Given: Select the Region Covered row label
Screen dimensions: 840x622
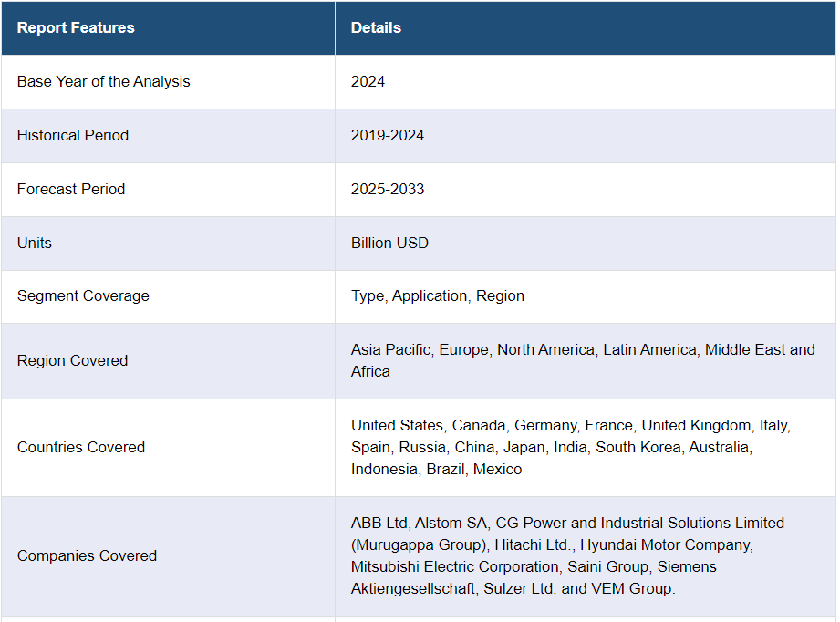Looking at the screenshot, I should click(72, 360).
